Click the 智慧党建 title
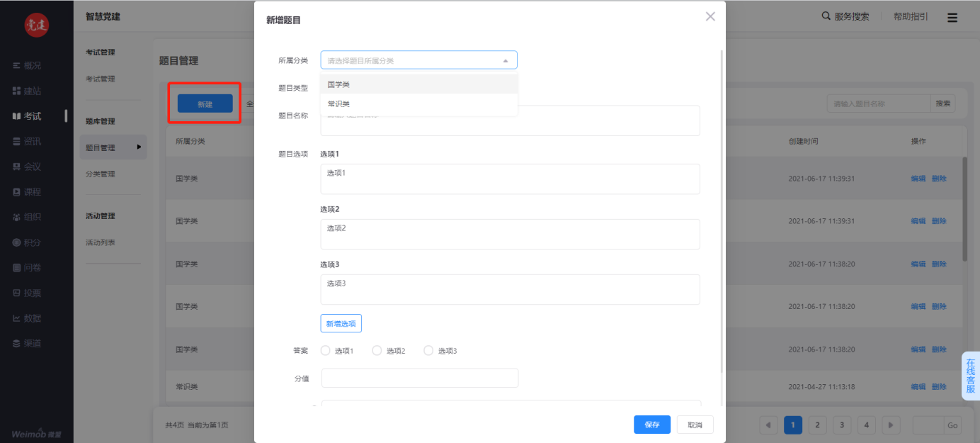 tap(103, 16)
